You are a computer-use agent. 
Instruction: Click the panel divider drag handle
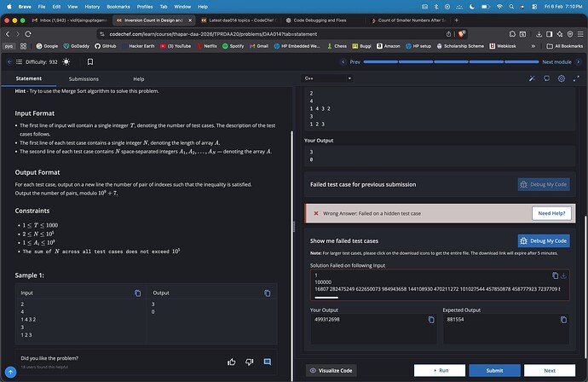pos(294,226)
